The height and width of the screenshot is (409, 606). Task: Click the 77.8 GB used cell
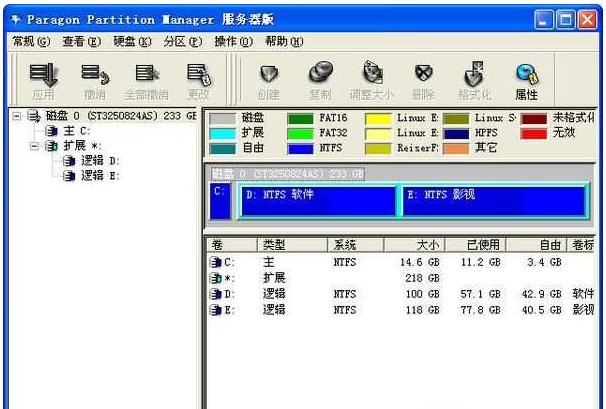480,310
